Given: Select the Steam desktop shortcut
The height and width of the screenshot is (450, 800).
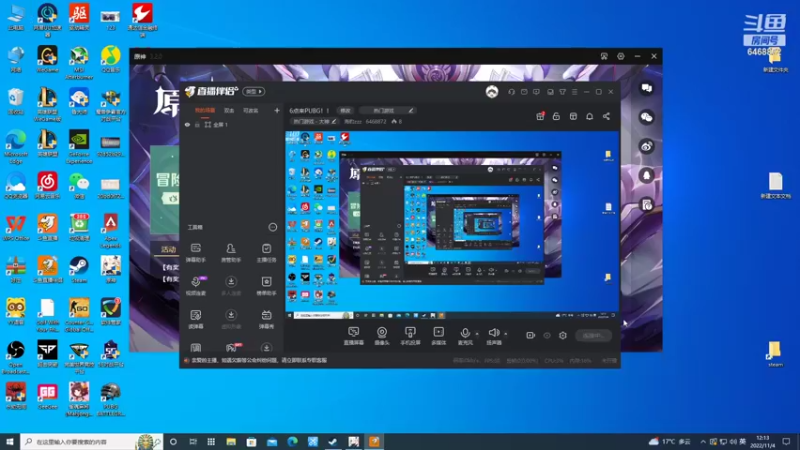Looking at the screenshot, I should pos(79,270).
